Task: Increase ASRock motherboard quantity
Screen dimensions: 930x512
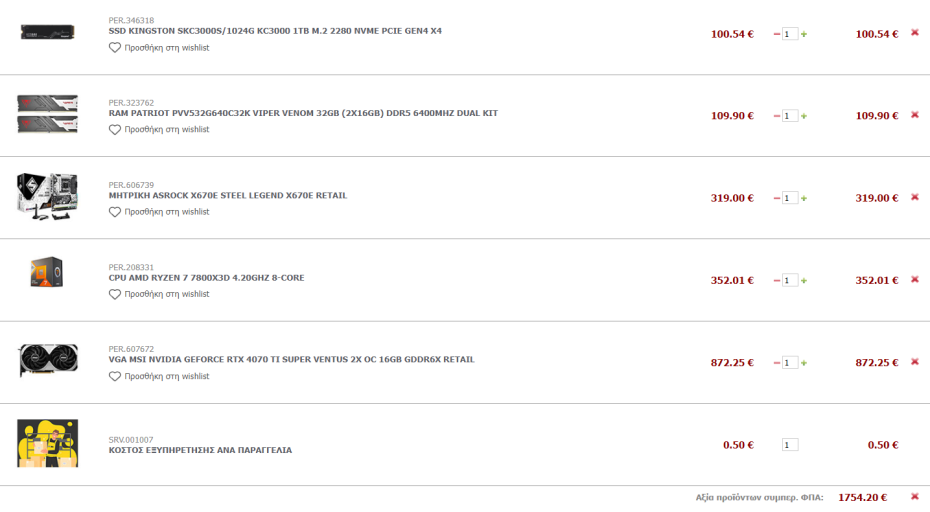Action: coord(804,198)
